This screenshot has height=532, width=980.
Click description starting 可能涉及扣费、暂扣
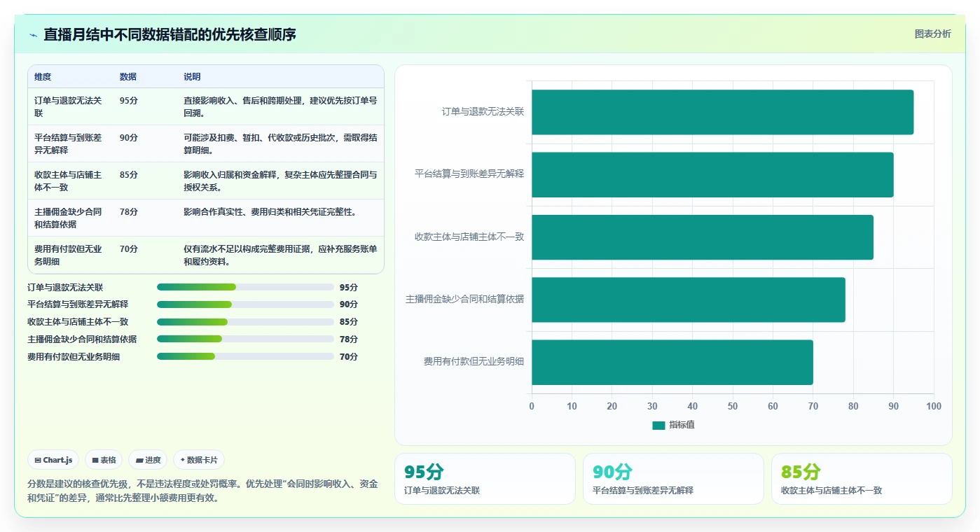coord(280,143)
